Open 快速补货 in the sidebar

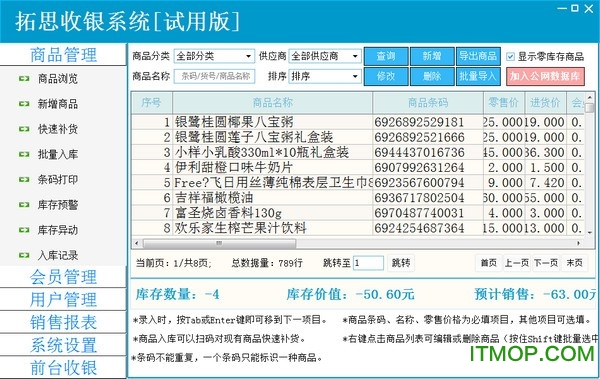point(57,129)
